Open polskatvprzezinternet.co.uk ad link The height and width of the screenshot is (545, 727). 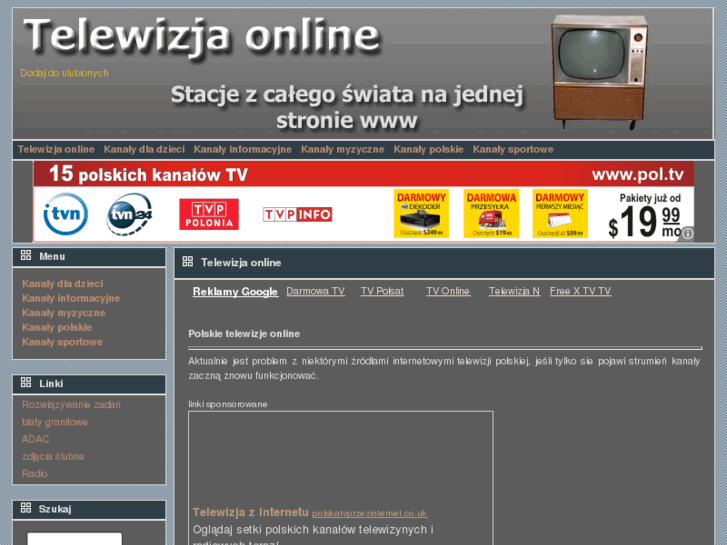[x=370, y=513]
